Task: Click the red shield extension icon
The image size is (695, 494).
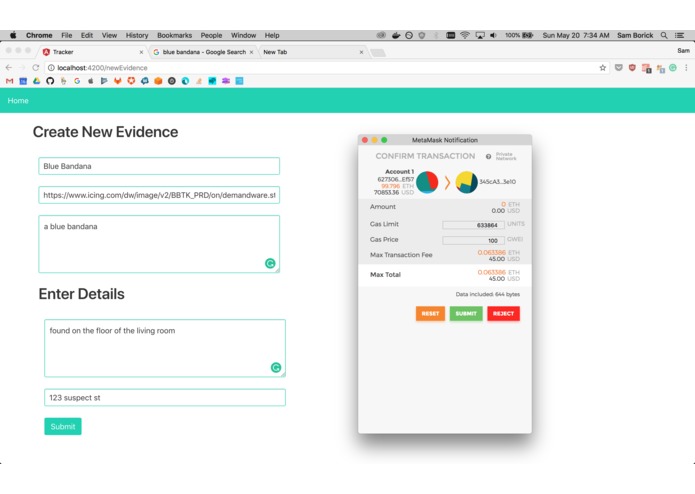Action: [632, 68]
